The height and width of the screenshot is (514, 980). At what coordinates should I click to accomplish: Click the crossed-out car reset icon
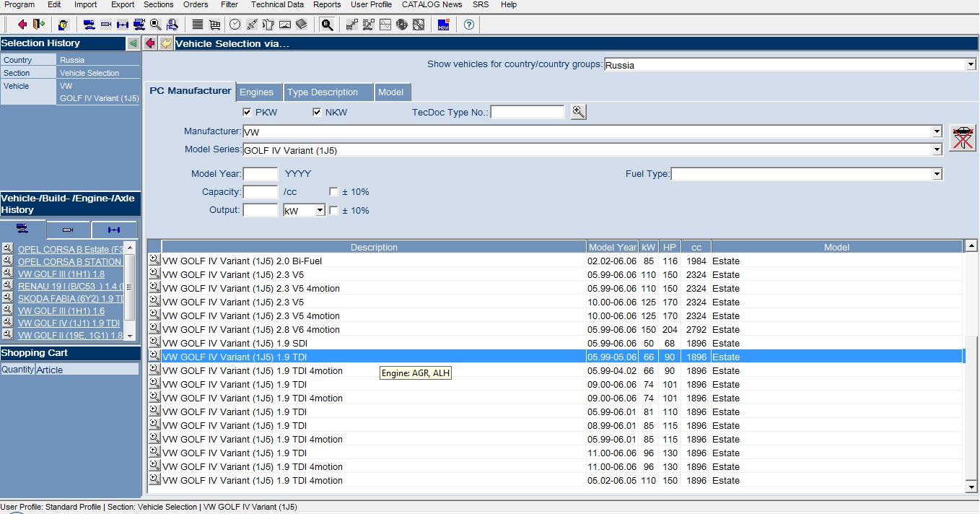[962, 137]
